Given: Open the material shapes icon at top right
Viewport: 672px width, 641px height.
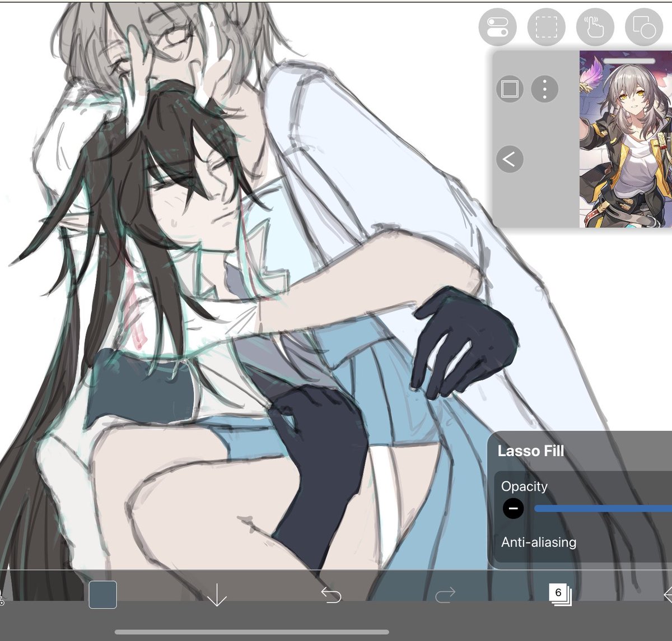Looking at the screenshot, I should tap(643, 27).
